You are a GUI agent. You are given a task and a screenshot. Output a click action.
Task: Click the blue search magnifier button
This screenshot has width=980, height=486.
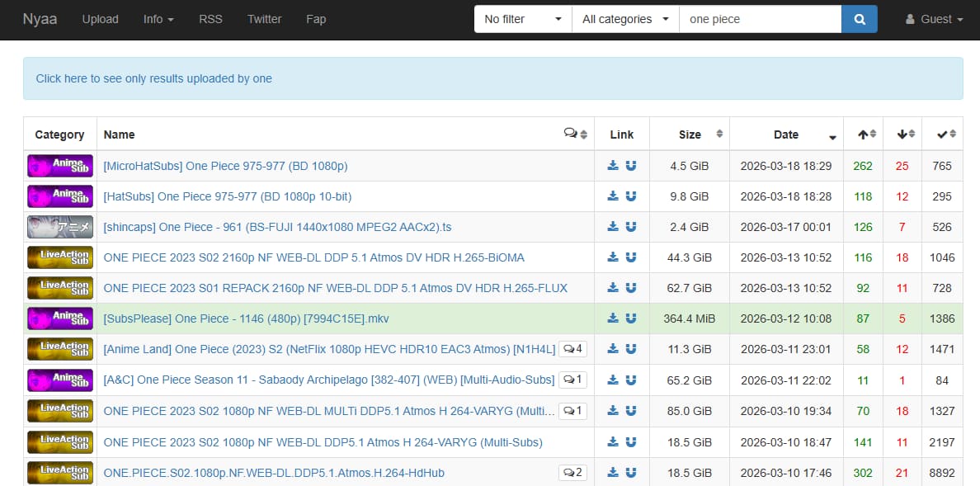point(860,19)
